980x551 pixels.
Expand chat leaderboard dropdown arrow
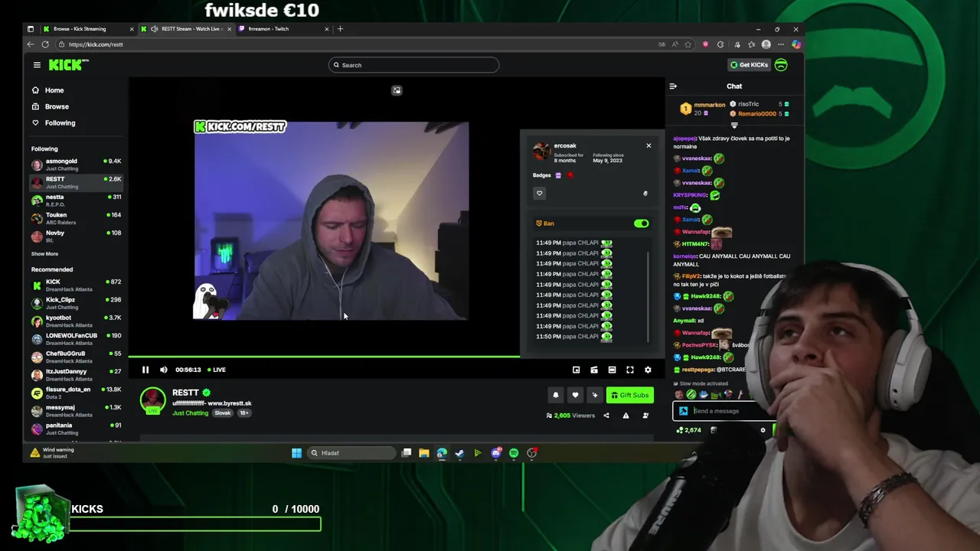click(734, 126)
